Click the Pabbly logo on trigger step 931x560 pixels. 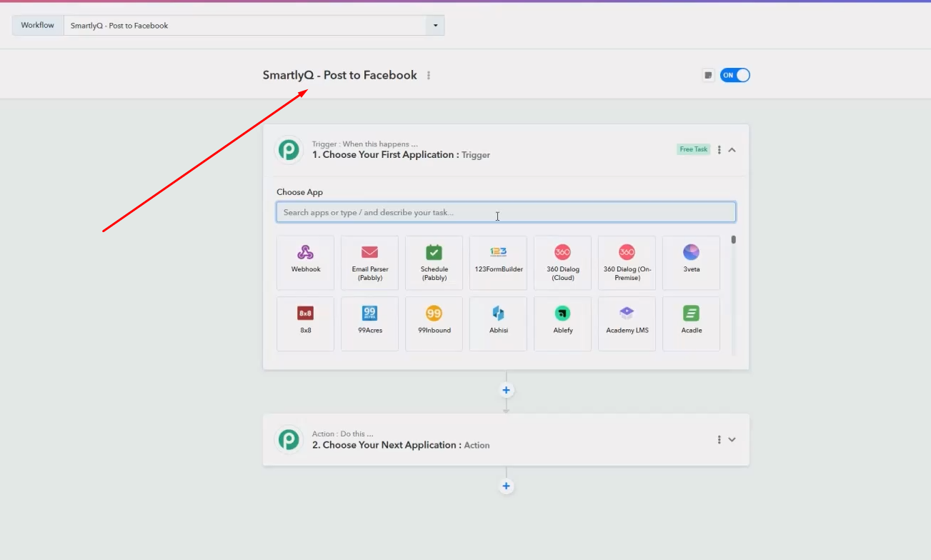289,150
